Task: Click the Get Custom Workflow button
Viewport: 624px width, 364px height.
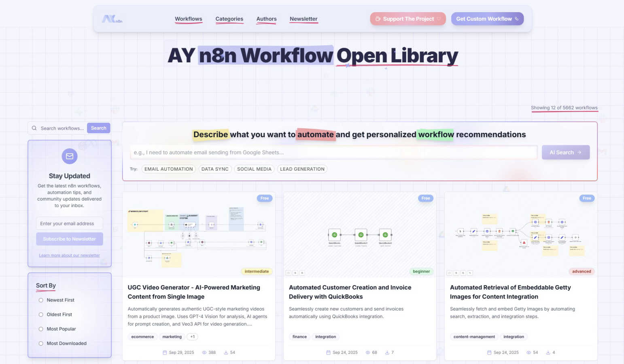Action: (x=487, y=19)
